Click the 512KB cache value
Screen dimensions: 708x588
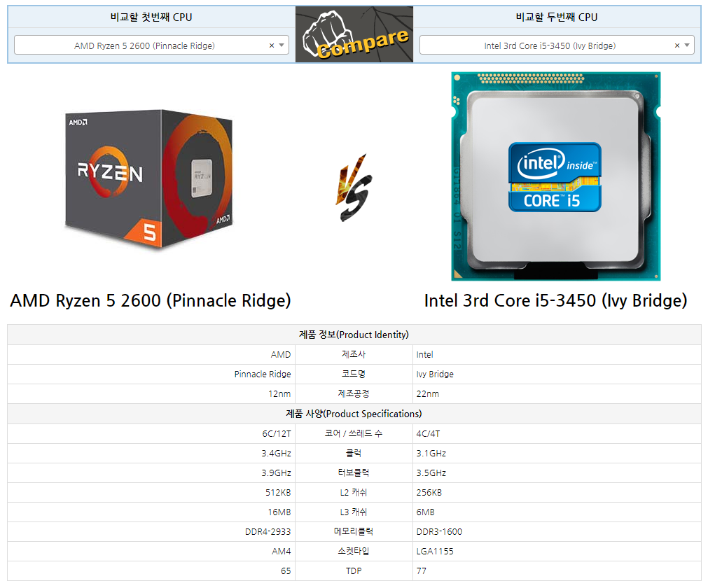[x=278, y=493]
